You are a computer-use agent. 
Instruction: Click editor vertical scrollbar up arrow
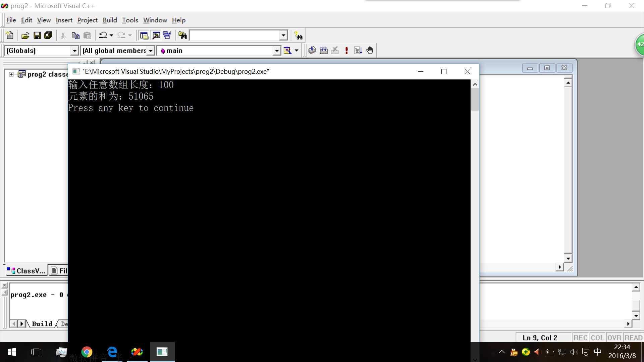pyautogui.click(x=568, y=82)
